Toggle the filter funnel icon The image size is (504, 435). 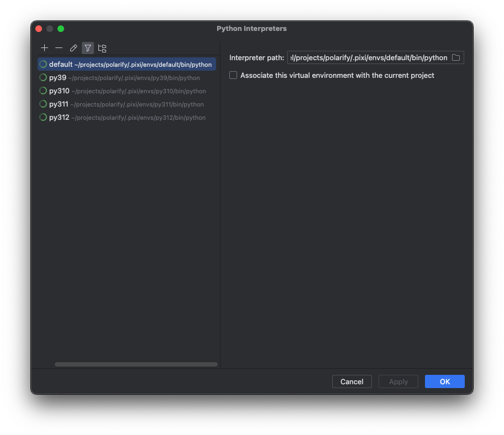(88, 48)
